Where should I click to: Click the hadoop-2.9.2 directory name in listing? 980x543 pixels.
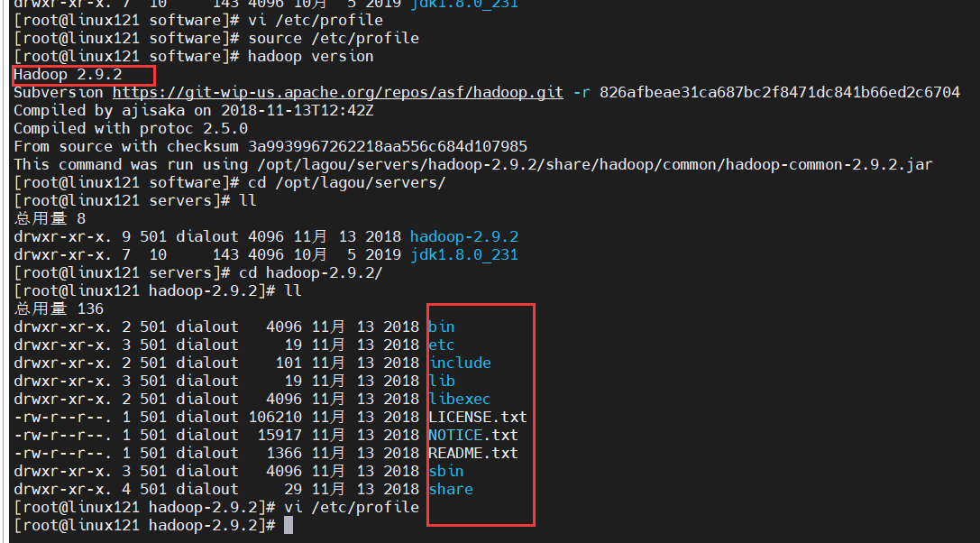tap(464, 237)
